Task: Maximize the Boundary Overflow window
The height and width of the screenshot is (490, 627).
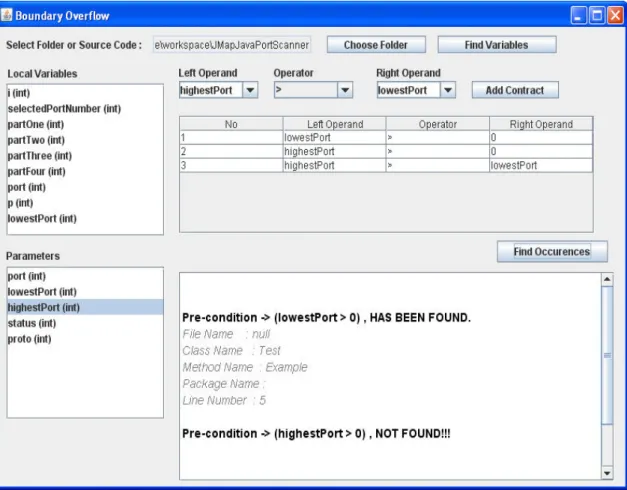Action: point(597,16)
